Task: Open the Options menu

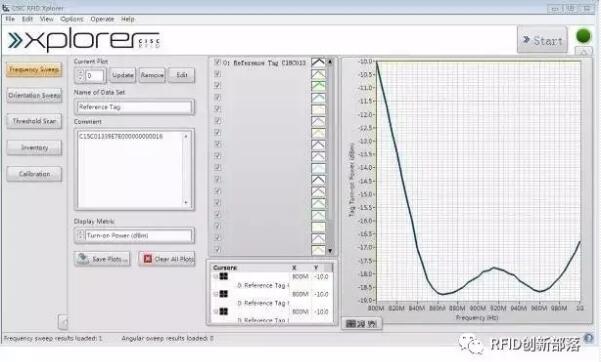Action: coord(72,19)
